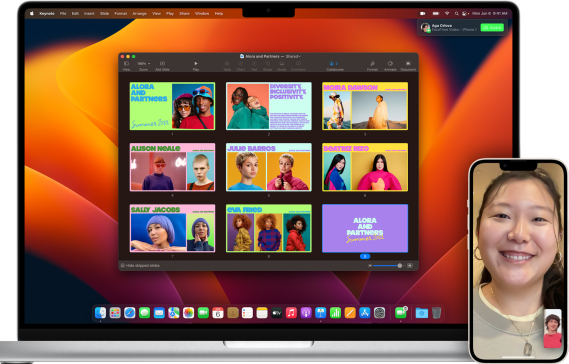Viewport: 569px width, 364px height.
Task: Open the Format inspector
Action: 372,65
